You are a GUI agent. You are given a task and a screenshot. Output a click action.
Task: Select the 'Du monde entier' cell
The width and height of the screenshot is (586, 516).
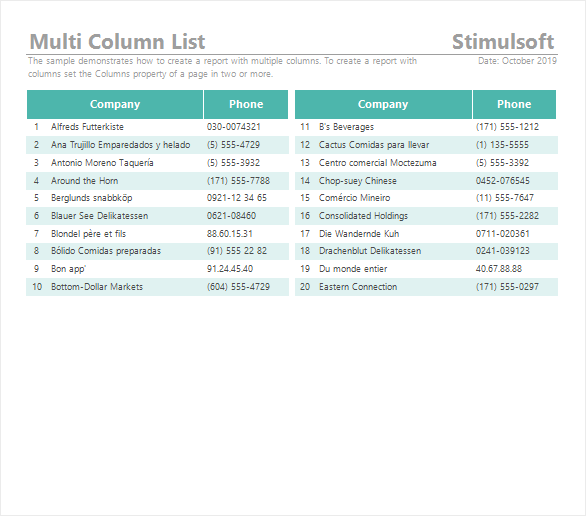tap(353, 269)
